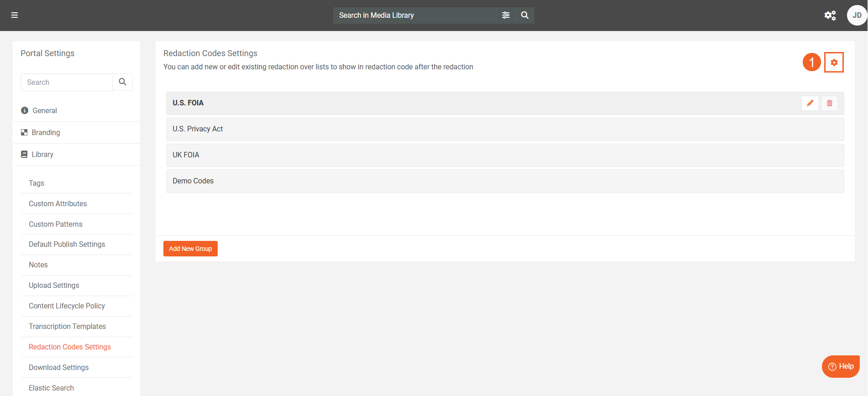Open portal settings gears icon in header

pyautogui.click(x=830, y=16)
